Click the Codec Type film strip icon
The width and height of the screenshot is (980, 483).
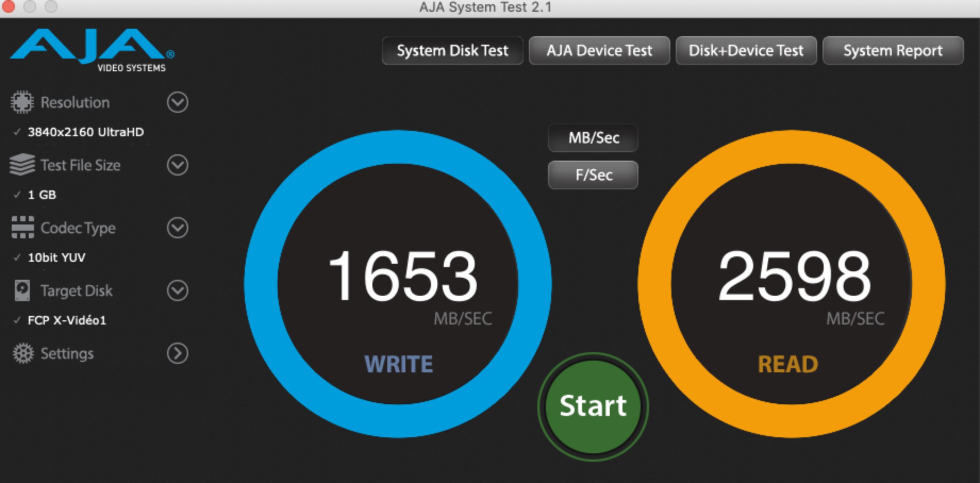[22, 228]
